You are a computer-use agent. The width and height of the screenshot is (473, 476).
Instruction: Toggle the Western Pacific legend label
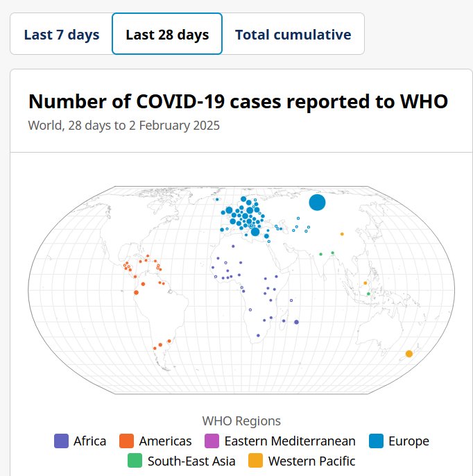point(311,461)
